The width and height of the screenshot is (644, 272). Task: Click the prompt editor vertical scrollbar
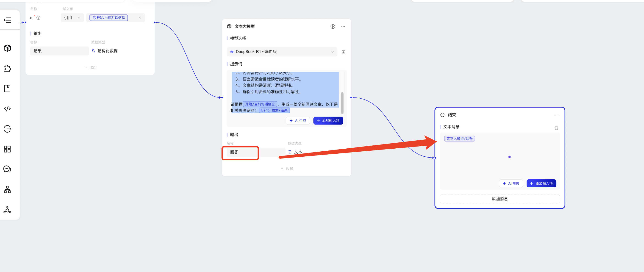(342, 103)
